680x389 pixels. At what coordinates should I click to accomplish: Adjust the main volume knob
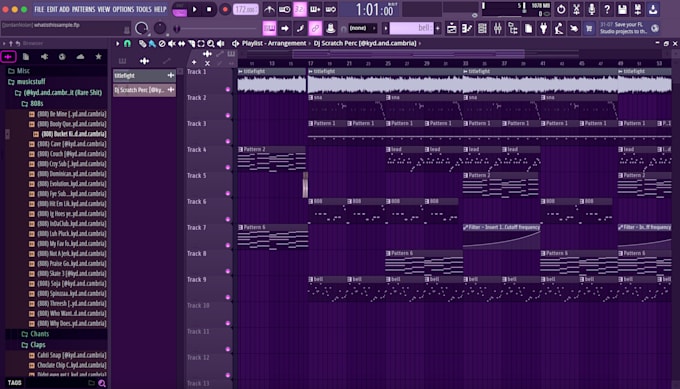[141, 29]
